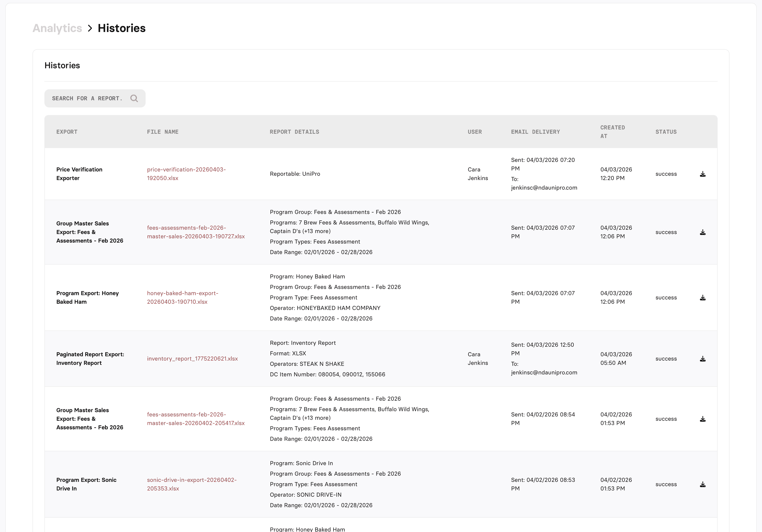Open honey-baked-ham-export-20260403-190710.xlsx link
The height and width of the screenshot is (532, 762).
pyautogui.click(x=183, y=297)
